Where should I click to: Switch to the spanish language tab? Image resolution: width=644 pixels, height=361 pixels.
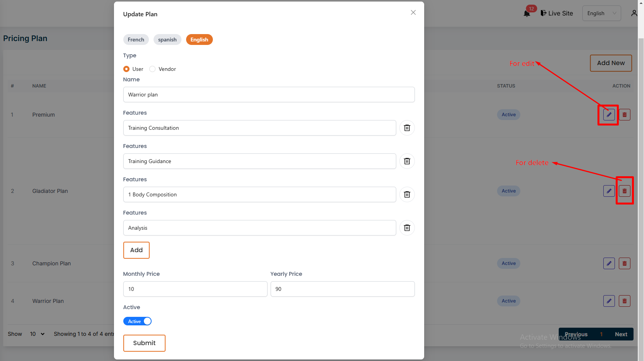click(167, 40)
